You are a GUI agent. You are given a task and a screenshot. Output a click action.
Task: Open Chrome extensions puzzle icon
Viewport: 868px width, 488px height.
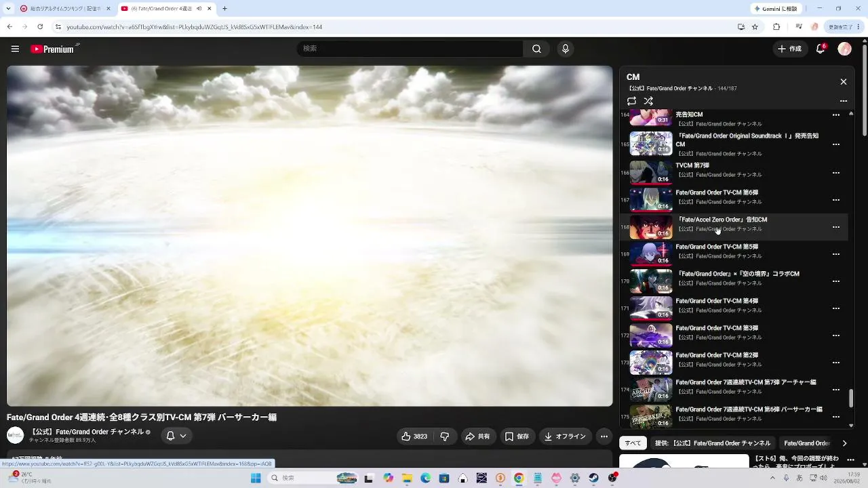(776, 27)
